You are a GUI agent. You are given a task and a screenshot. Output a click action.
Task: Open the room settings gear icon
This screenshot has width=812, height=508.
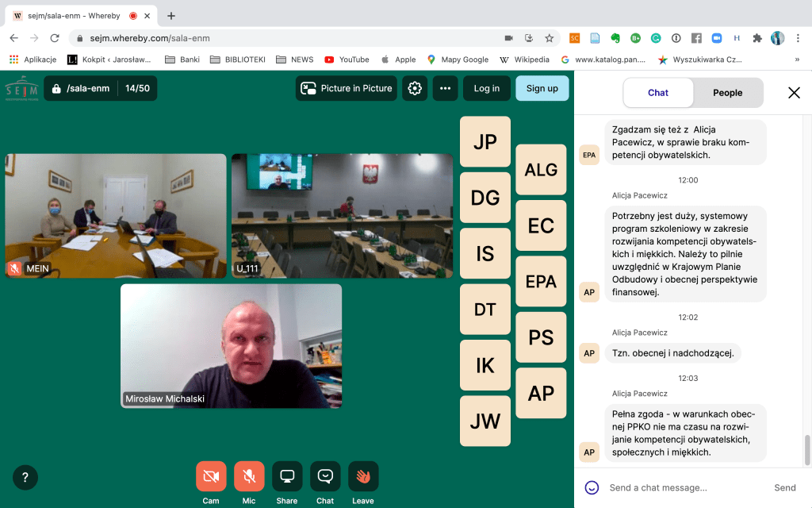415,88
